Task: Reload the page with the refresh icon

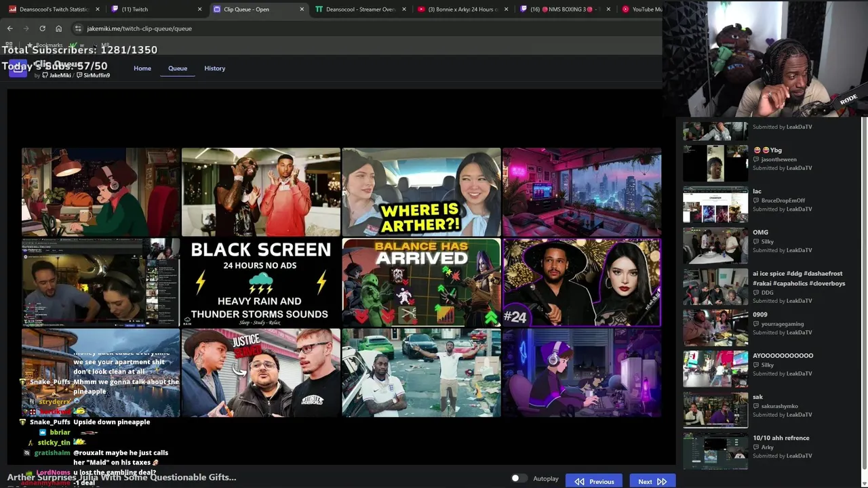Action: [42, 28]
